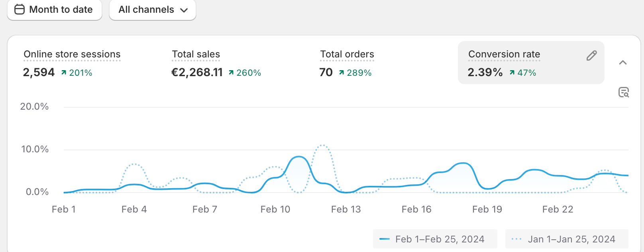
Task: Select the Total sales metric
Action: [196, 54]
